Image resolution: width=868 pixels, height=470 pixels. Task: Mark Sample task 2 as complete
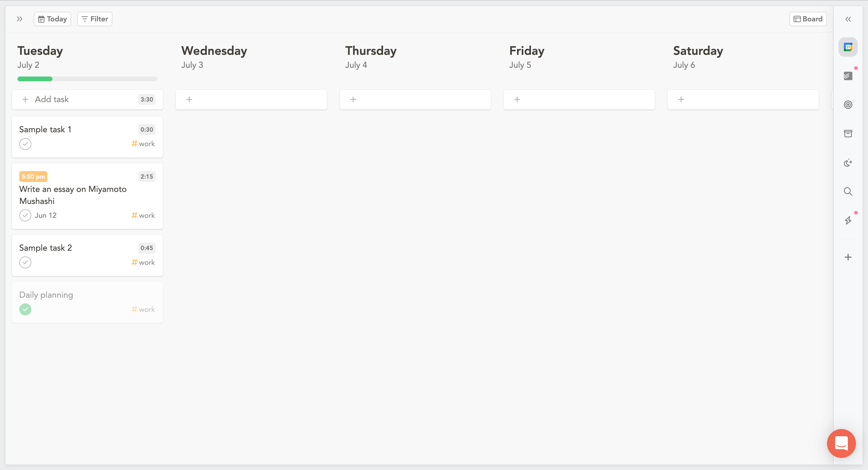click(25, 262)
